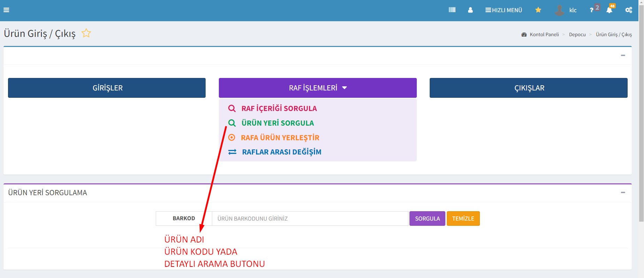Collapse the top operations panel
The height and width of the screenshot is (278, 644).
[x=623, y=55]
